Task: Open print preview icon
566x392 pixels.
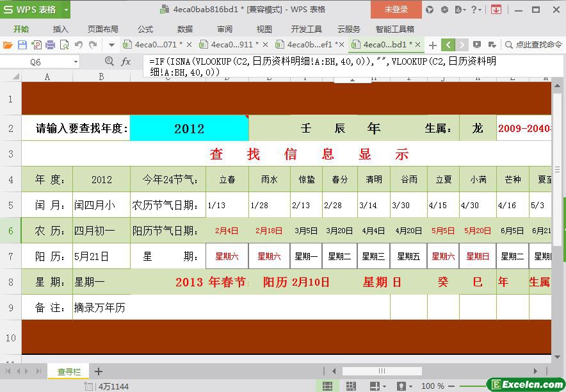Action: (x=64, y=45)
